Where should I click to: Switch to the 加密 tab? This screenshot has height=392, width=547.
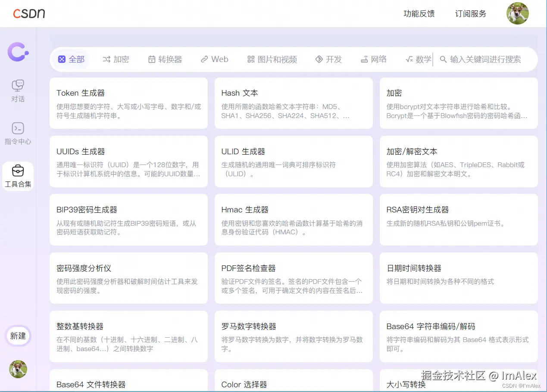click(x=116, y=59)
